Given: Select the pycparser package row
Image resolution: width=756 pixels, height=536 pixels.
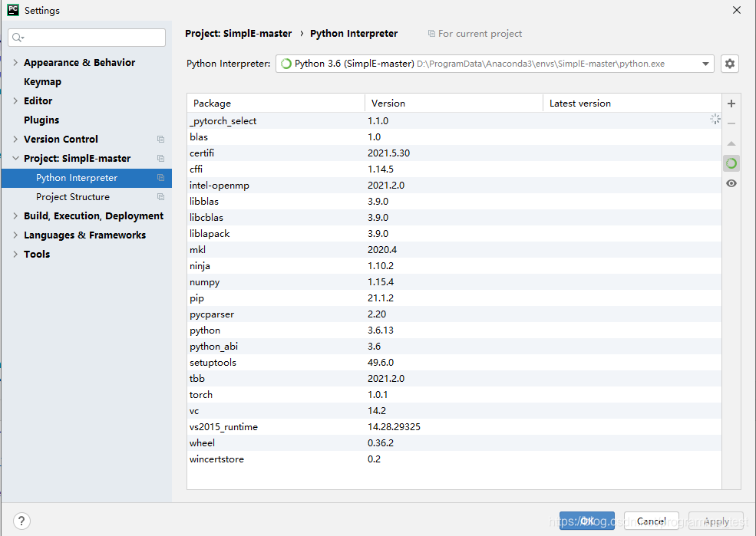Looking at the screenshot, I should click(454, 314).
